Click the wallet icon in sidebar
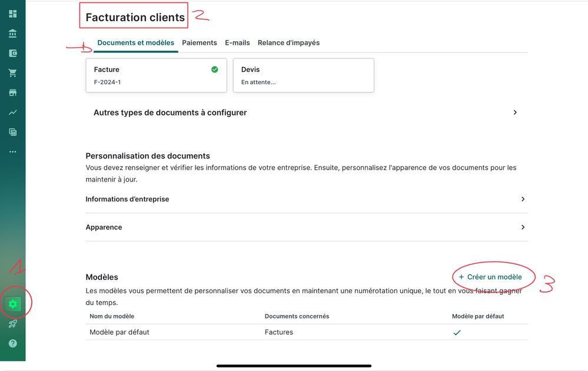This screenshot has height=371, width=588. (12, 53)
